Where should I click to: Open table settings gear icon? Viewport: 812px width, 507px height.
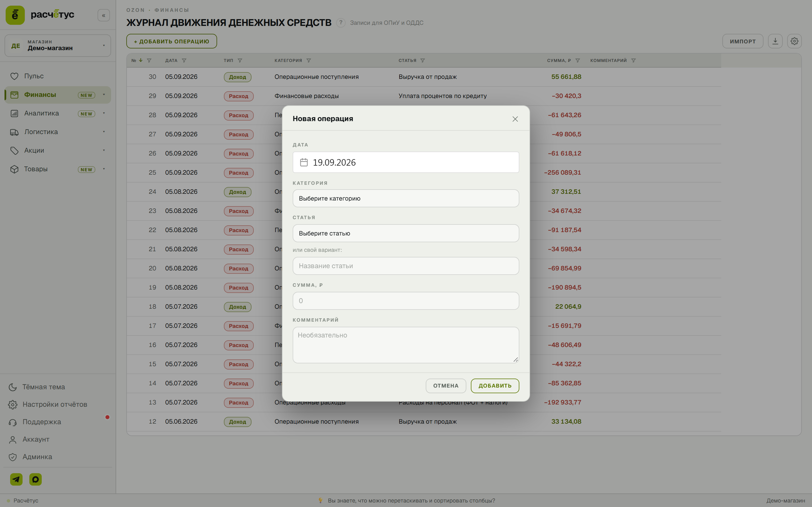click(x=794, y=41)
